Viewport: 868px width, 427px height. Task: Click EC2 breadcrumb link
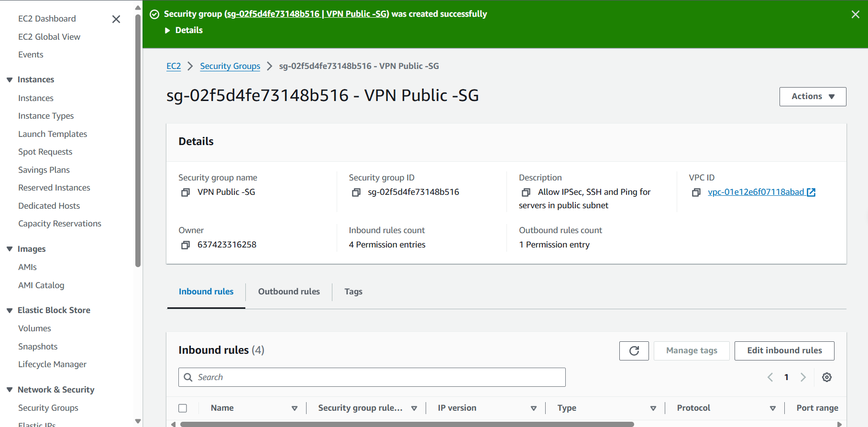coord(174,66)
